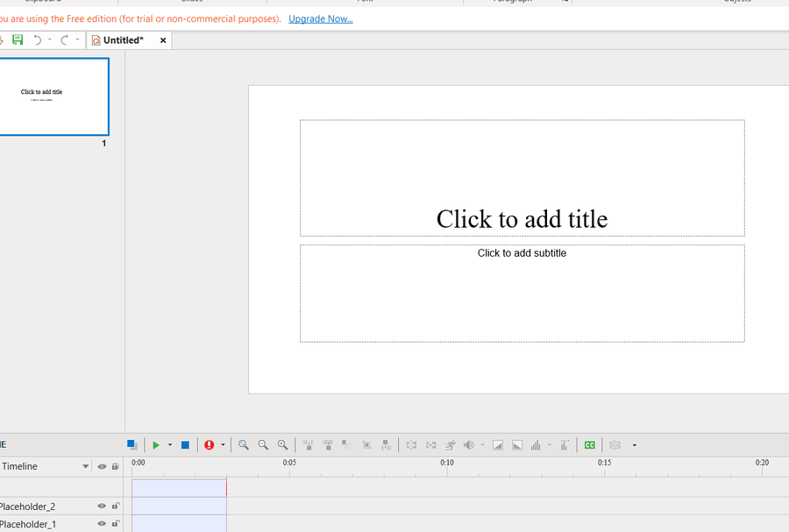Viewport: 789px width, 532px height.
Task: Open the dropdown arrow beside Record button
Action: (223, 445)
